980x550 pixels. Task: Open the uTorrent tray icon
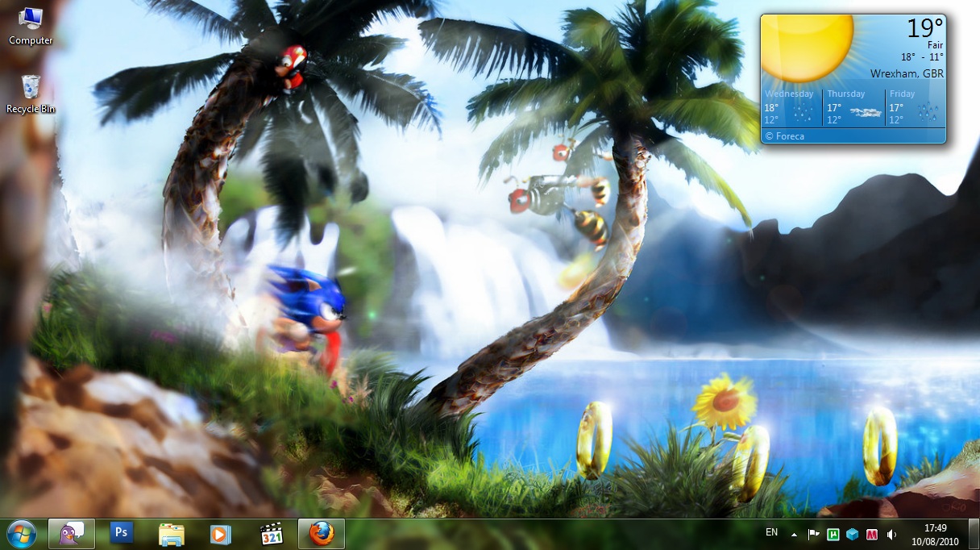tap(833, 534)
